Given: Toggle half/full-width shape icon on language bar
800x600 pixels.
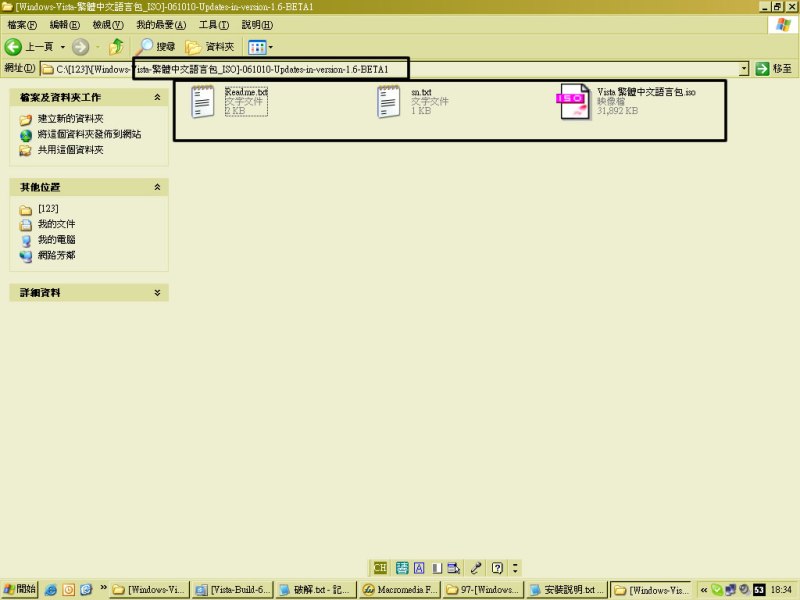Looking at the screenshot, I should tap(437, 568).
